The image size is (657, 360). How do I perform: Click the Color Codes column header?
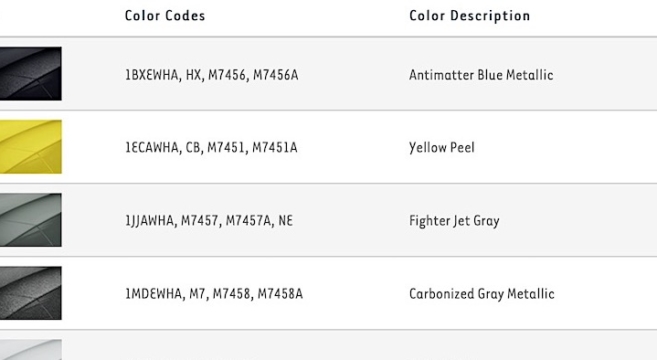[x=165, y=16]
